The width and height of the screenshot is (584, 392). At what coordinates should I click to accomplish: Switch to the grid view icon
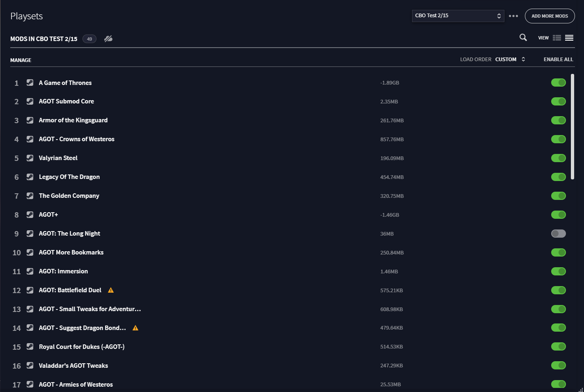pos(557,38)
